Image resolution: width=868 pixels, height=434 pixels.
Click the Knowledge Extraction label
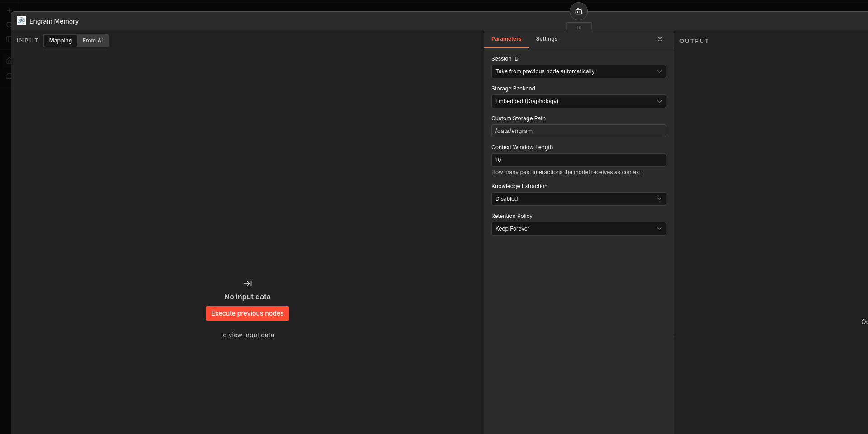(519, 186)
